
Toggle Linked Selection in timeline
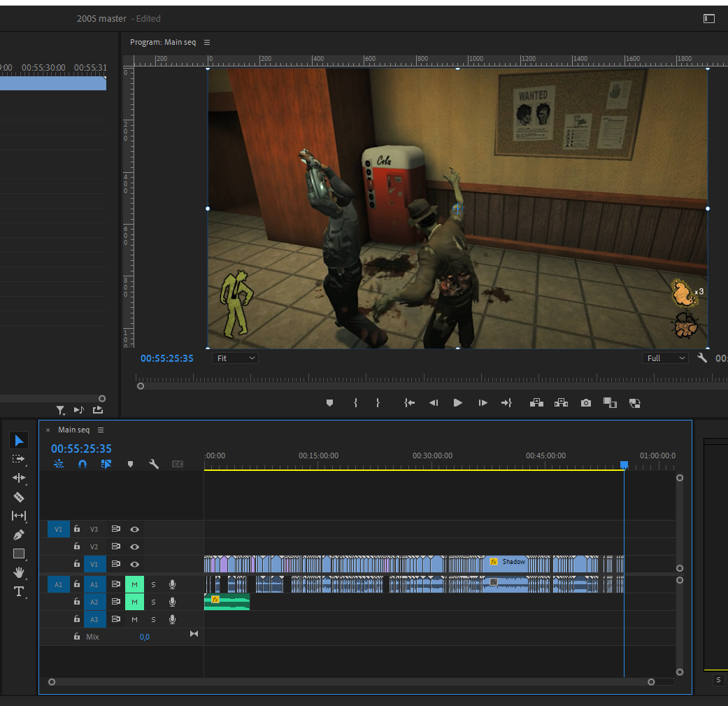coord(106,464)
